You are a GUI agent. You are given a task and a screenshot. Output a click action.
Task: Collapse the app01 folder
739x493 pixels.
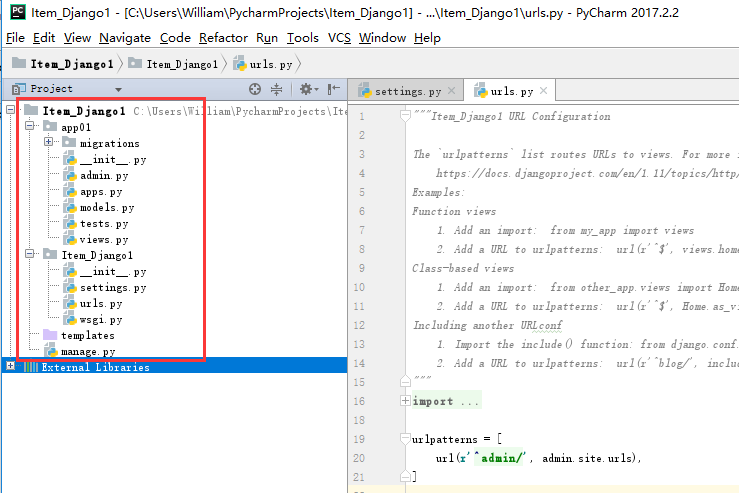click(29, 125)
